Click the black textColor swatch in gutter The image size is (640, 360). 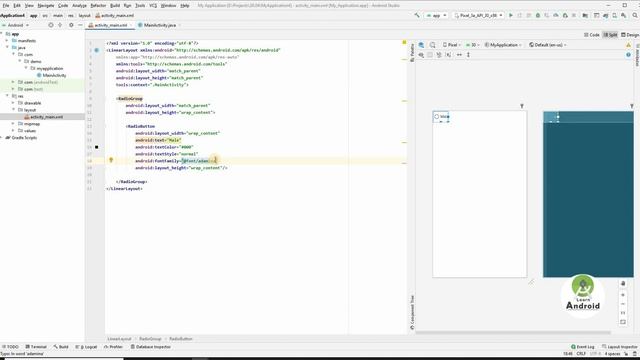click(97, 147)
